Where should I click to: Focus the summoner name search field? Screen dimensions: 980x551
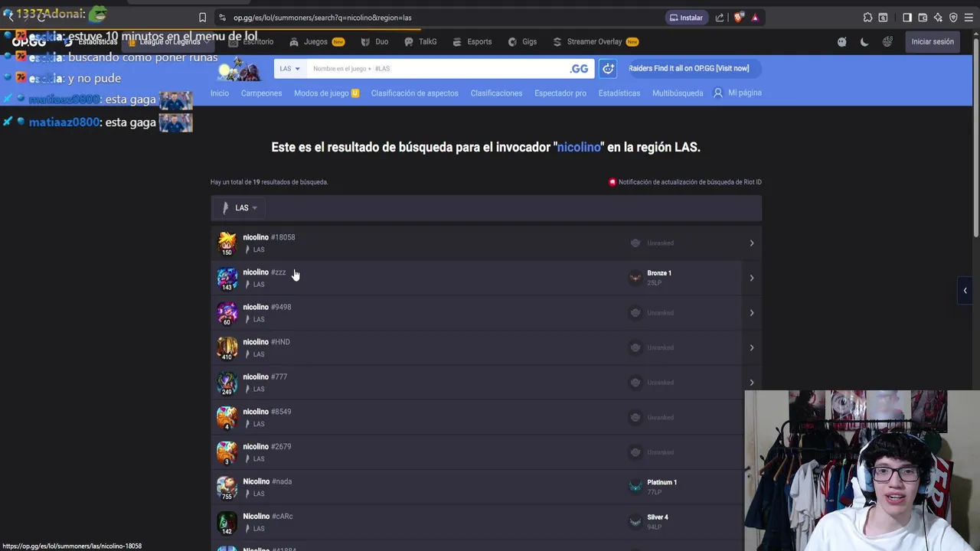[436, 68]
